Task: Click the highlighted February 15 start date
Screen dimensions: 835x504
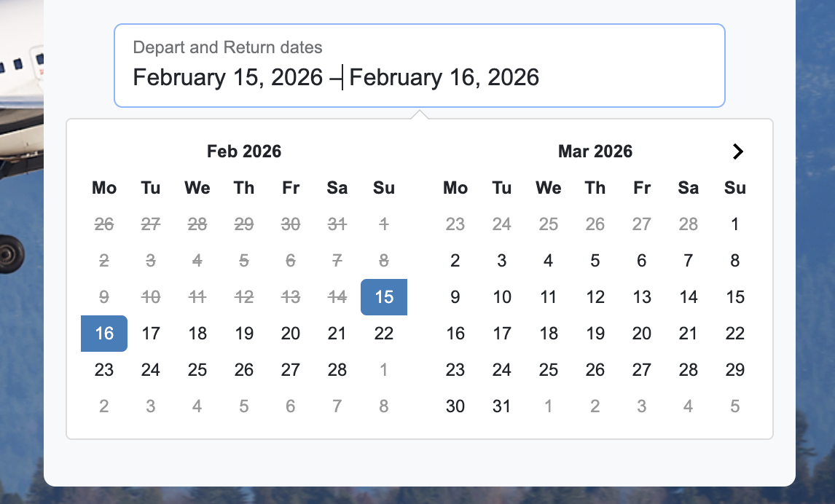Action: [x=384, y=297]
